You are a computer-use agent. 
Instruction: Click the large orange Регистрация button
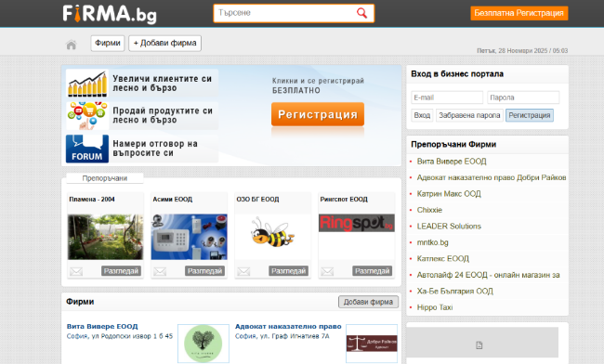[318, 114]
